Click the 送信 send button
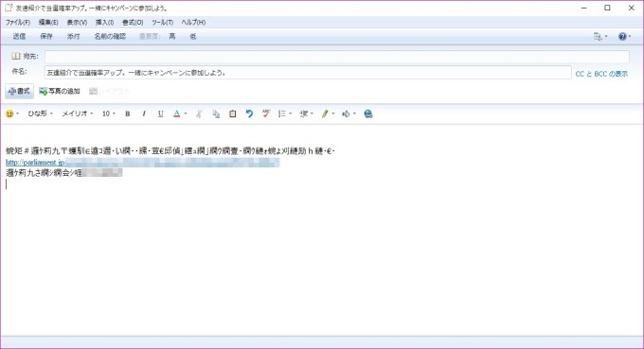The height and width of the screenshot is (349, 644). coord(19,37)
